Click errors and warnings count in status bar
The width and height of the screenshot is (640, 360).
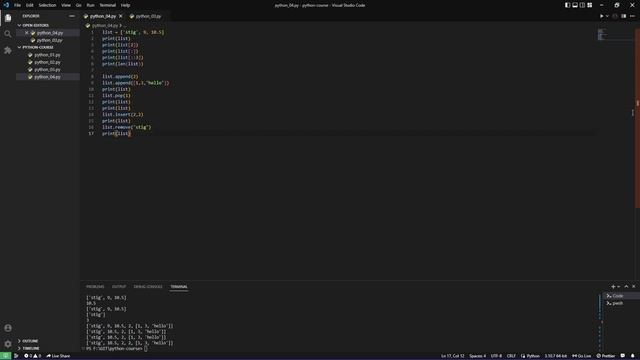[32, 356]
